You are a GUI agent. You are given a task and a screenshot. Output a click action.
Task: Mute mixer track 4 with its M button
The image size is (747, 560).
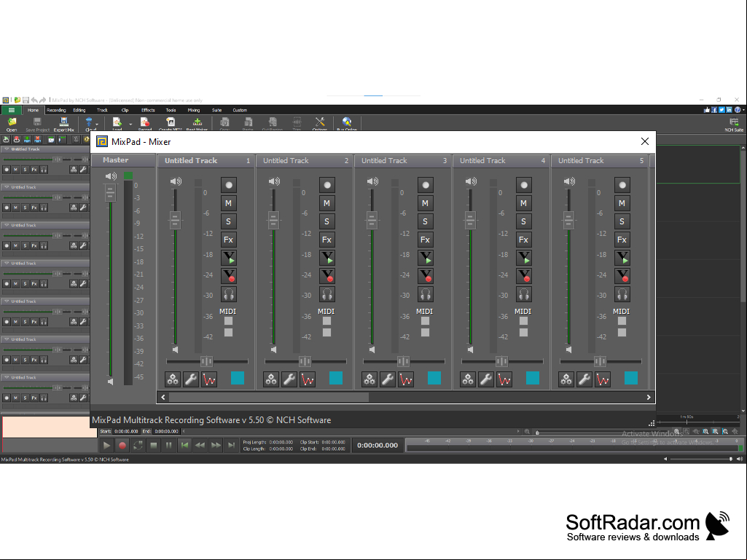coord(523,203)
